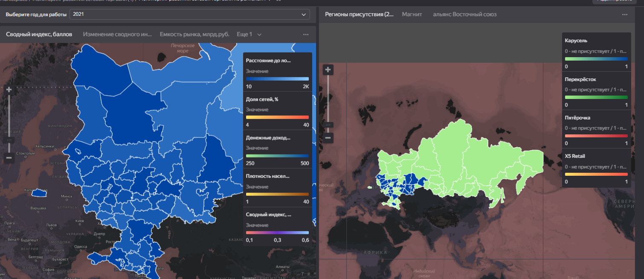Click the green-blue gradient bar under Карусель

[x=596, y=59]
